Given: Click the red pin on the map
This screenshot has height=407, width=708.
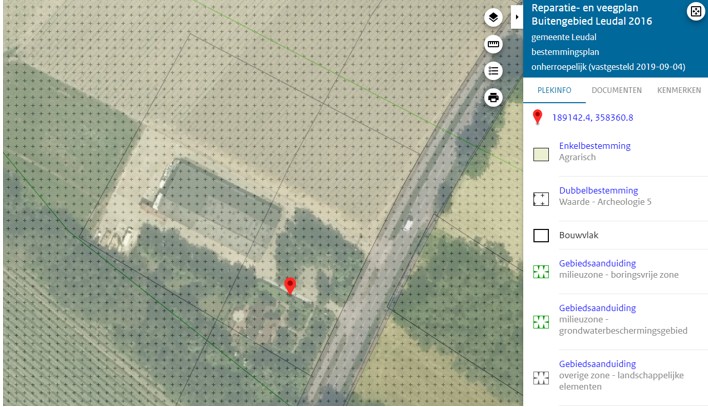Looking at the screenshot, I should 290,286.
